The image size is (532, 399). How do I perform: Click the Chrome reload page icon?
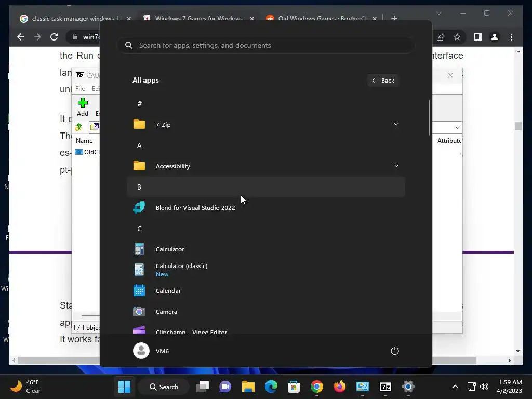coord(54,37)
